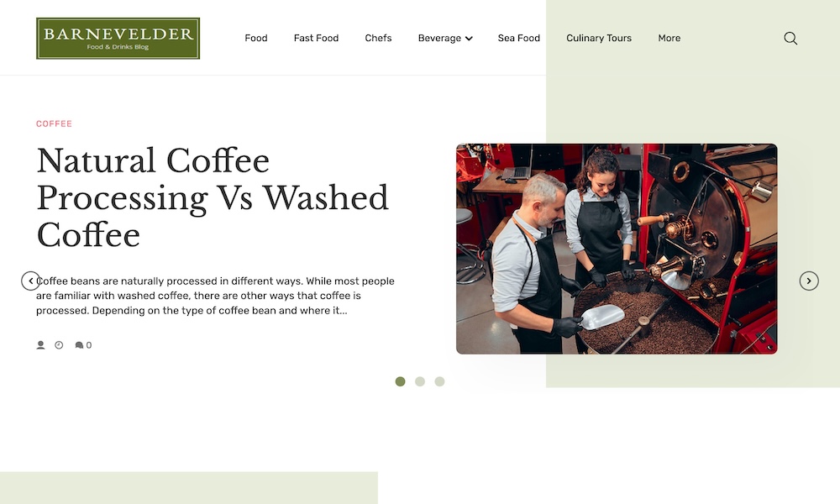
Task: Click the COFFEE category link
Action: pyautogui.click(x=54, y=123)
